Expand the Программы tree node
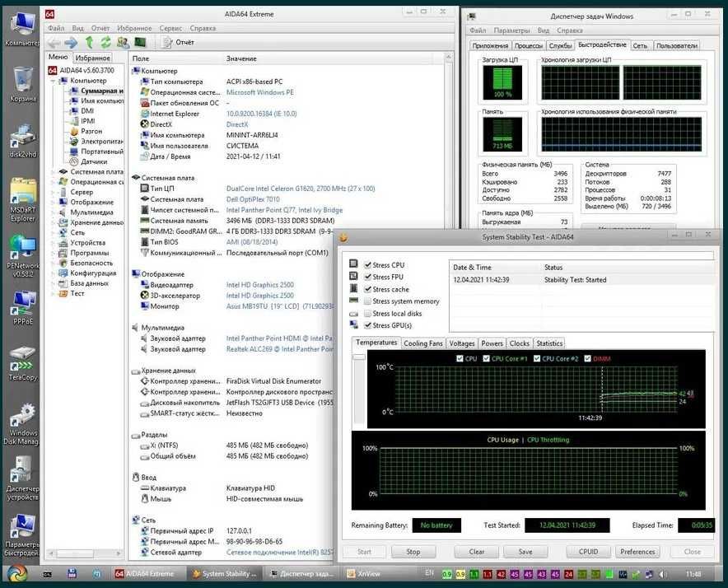Screen dimensions: 728x588 53,253
